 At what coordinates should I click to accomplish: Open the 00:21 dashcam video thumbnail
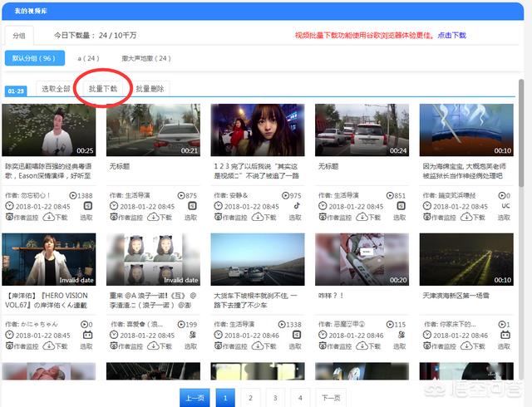click(153, 130)
